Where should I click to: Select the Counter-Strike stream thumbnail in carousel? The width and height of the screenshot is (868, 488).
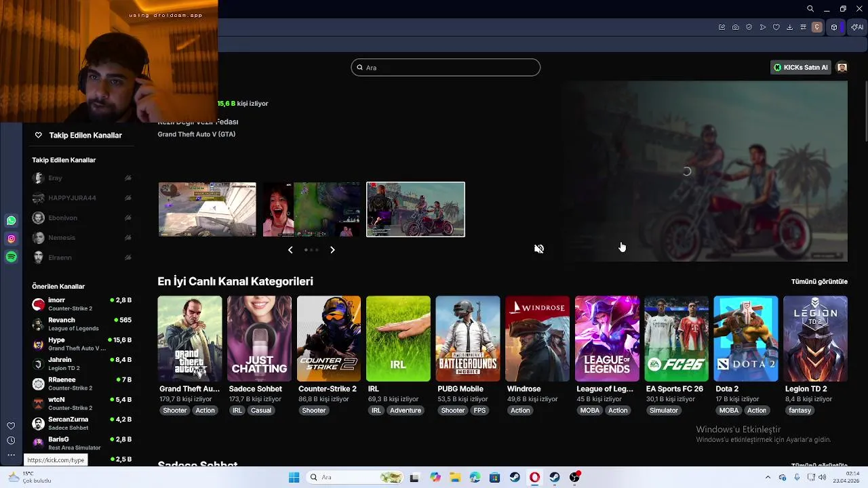point(208,209)
